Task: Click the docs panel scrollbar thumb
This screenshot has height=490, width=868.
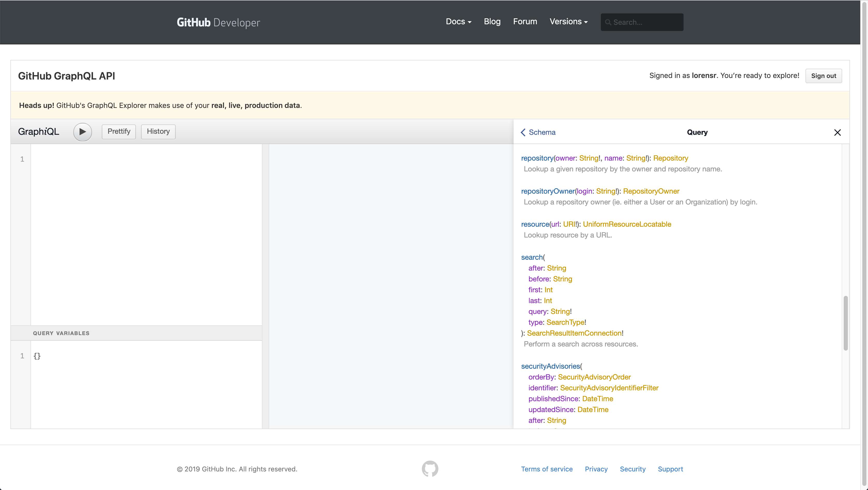Action: (846, 323)
